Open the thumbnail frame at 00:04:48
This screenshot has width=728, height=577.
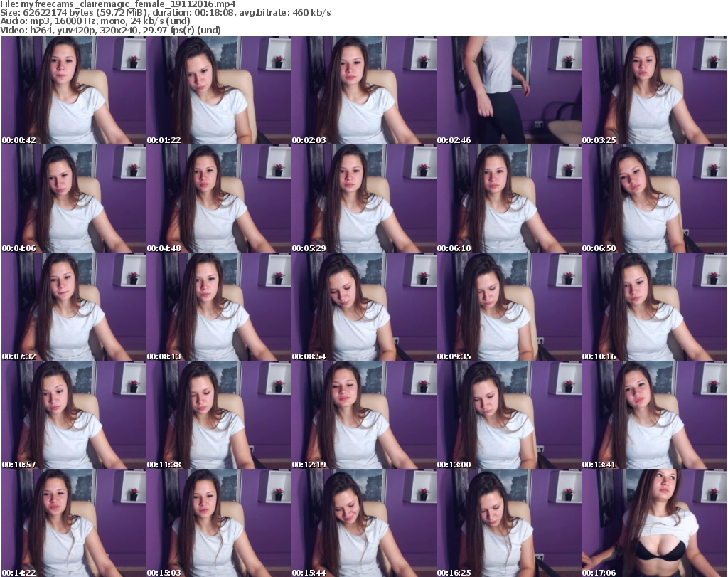coord(219,198)
